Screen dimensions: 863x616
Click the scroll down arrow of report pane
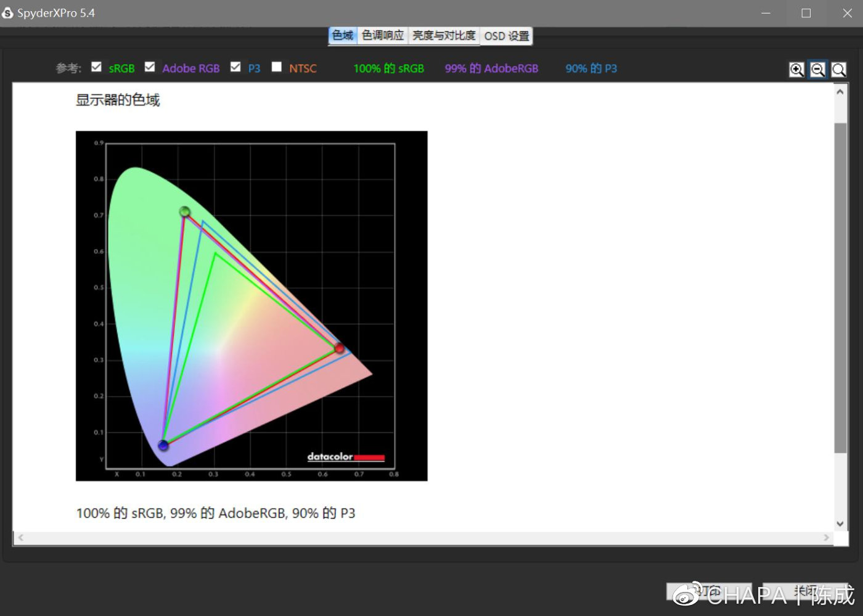coord(840,524)
